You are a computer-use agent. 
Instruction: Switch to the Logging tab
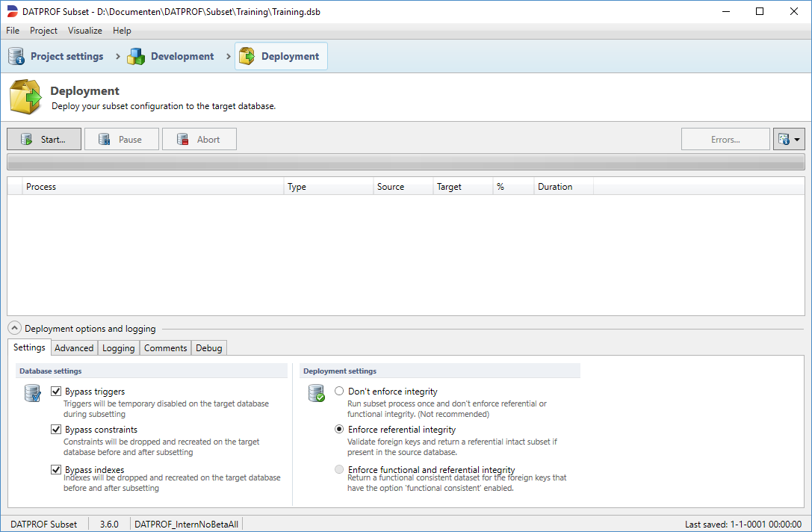click(x=120, y=347)
